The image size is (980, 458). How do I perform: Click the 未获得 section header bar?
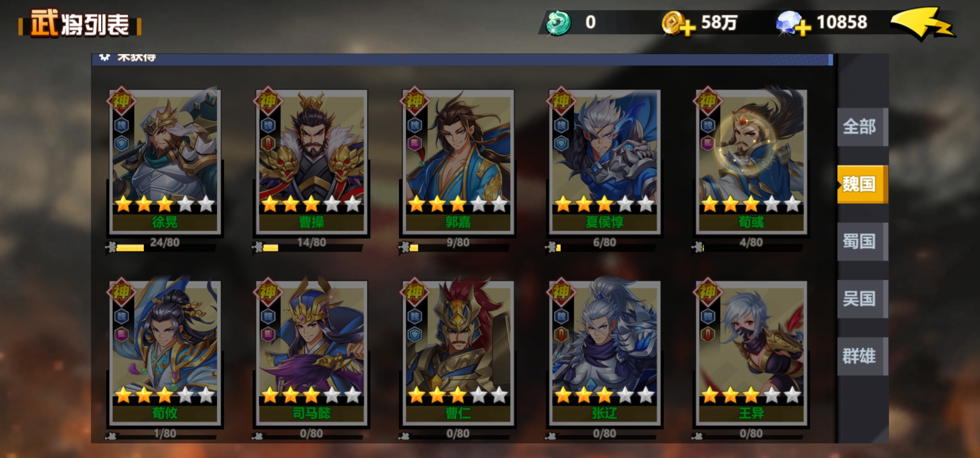pyautogui.click(x=462, y=59)
